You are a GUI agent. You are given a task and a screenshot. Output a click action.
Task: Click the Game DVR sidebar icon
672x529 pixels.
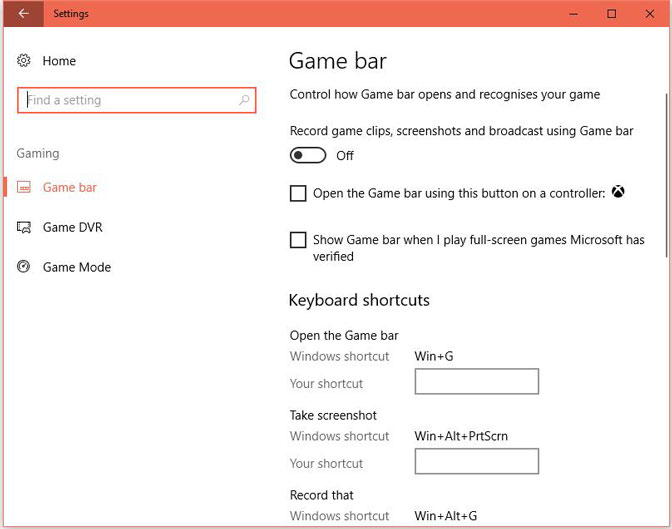[24, 228]
